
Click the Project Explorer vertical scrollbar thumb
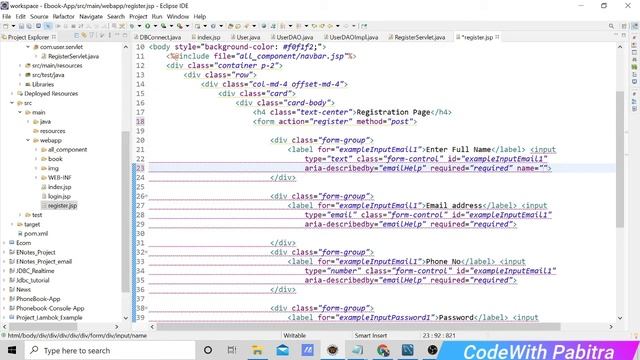(x=125, y=211)
